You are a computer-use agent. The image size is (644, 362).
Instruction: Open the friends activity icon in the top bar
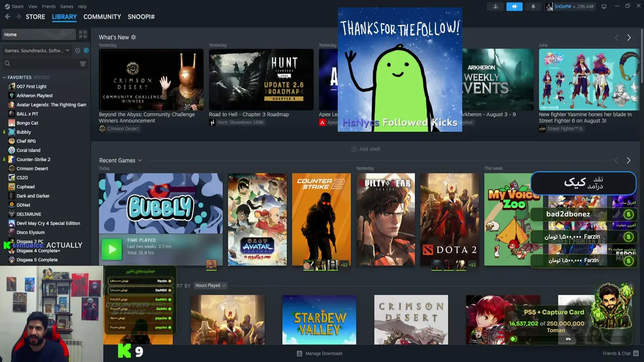click(496, 7)
